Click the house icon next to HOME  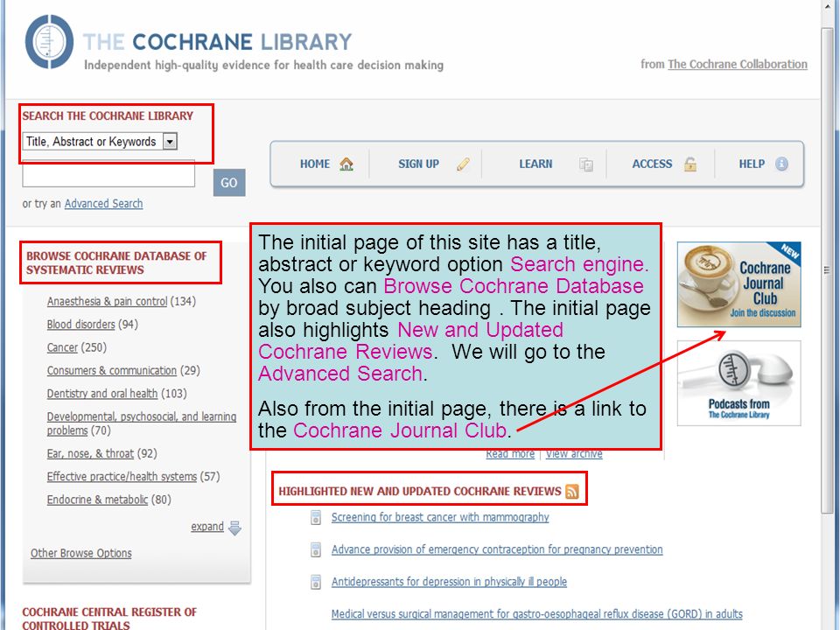click(x=346, y=164)
